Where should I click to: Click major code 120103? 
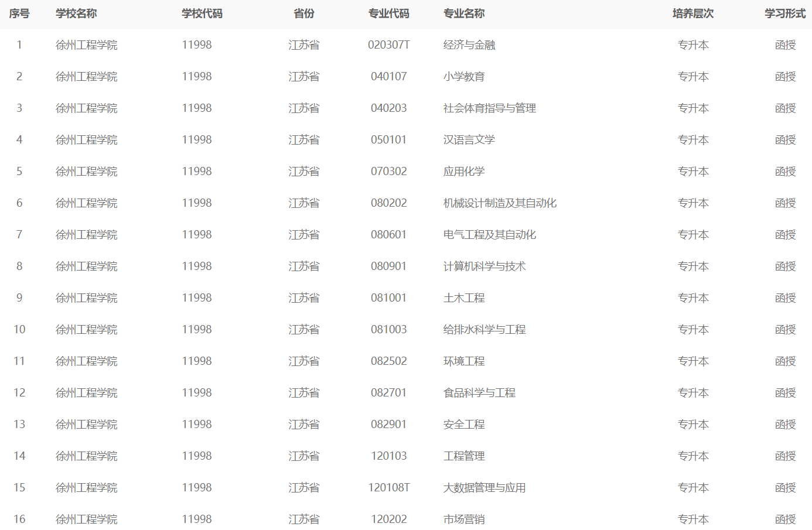[389, 456]
